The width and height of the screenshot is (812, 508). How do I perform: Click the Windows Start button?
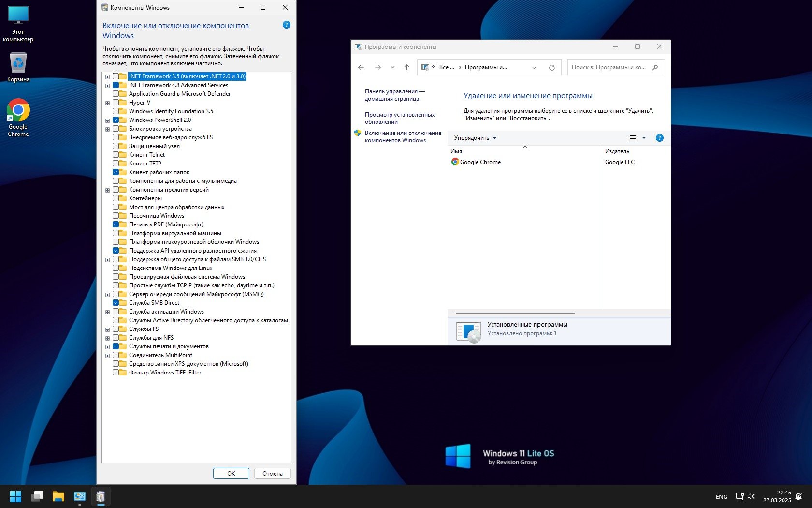tap(16, 496)
